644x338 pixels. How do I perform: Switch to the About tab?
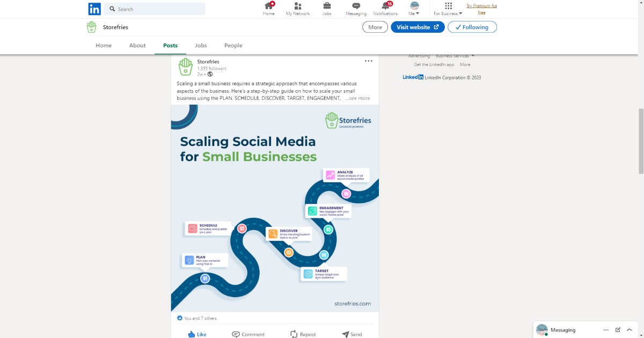pyautogui.click(x=137, y=46)
